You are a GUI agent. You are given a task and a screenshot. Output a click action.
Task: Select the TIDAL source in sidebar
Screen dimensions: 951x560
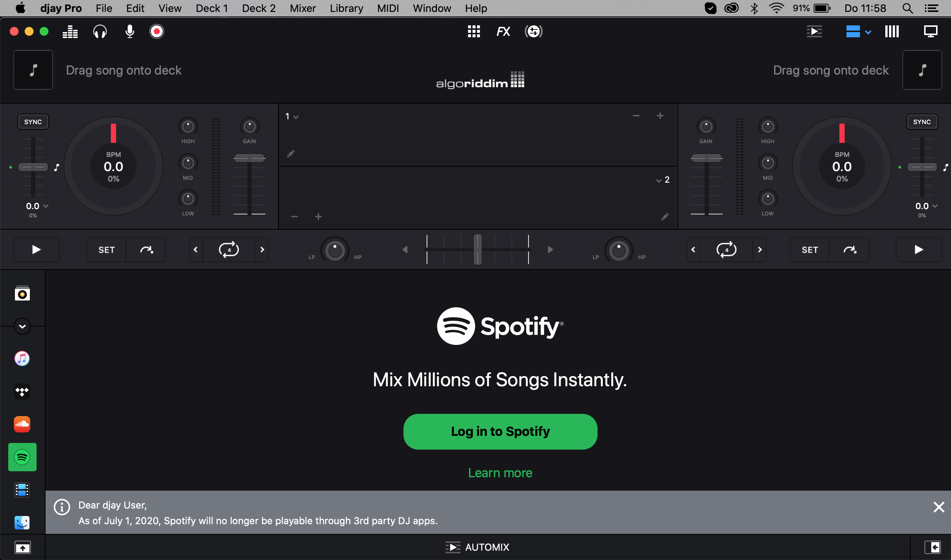22,391
